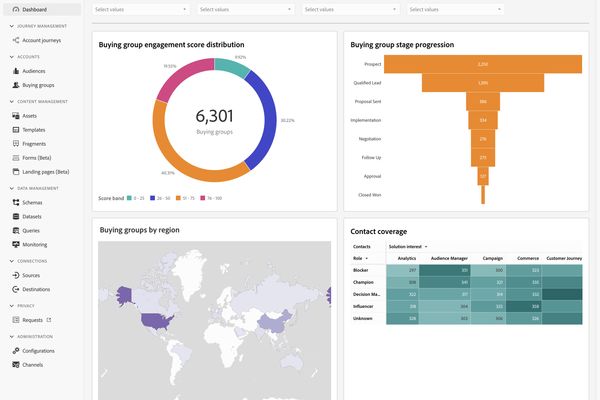Go to Account journeys page
The height and width of the screenshot is (400, 600).
42,40
